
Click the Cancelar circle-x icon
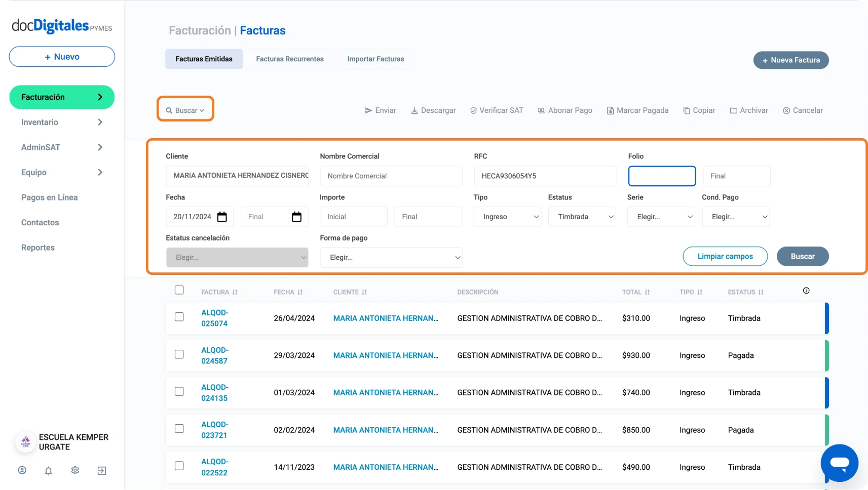click(x=786, y=110)
